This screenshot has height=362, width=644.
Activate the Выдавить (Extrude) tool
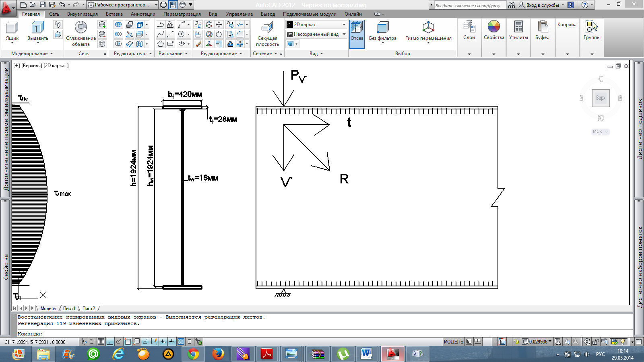click(x=37, y=31)
